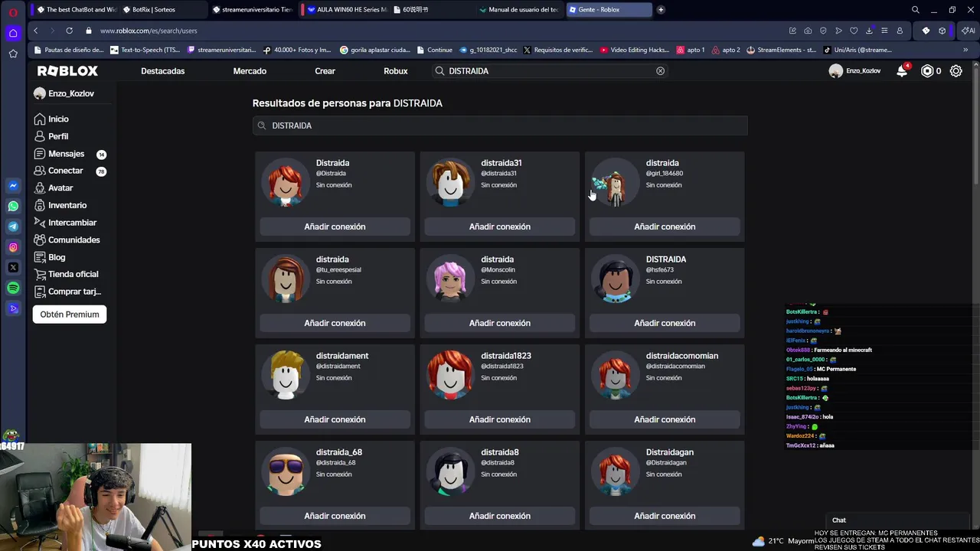Open Enzo_Kozlov profile in sidebar
980x551 pixels.
[64, 93]
